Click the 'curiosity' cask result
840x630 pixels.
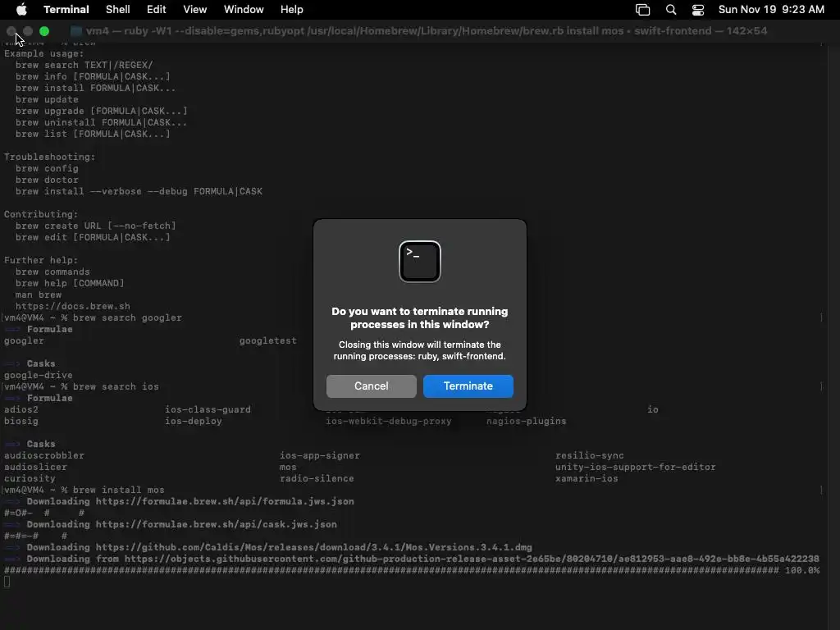(x=30, y=478)
